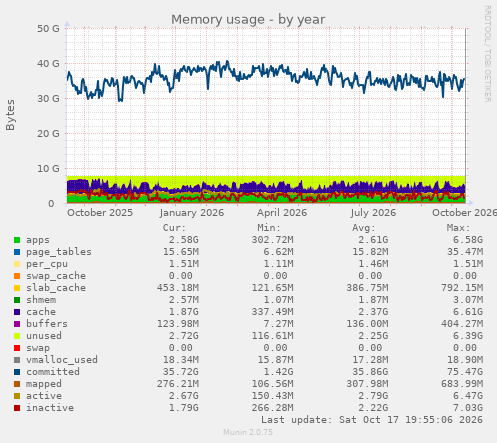Click the page_tables min value 6.62M
497x443 pixels.
tap(278, 252)
